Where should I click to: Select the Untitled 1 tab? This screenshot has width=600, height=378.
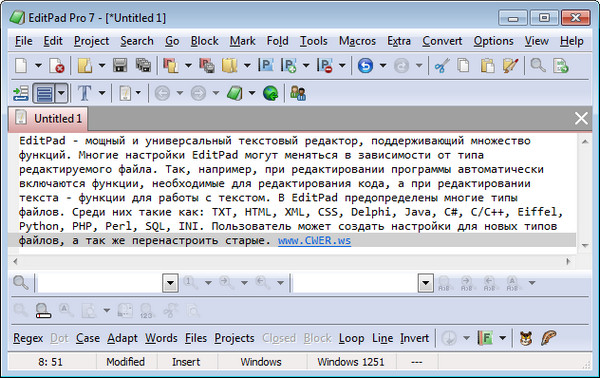(49, 119)
